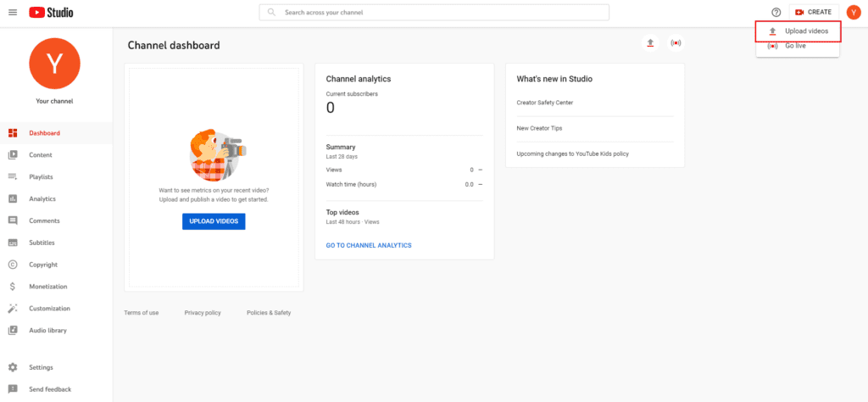Click the large channel profile picture
Image resolution: width=868 pixels, height=402 pixels.
[x=54, y=64]
